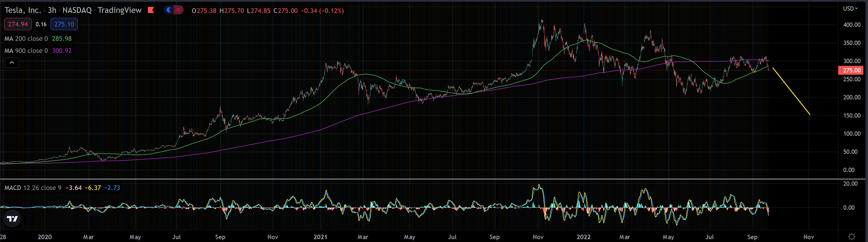The height and width of the screenshot is (242, 868).
Task: Open chart settings gear on time axis
Action: (851, 237)
